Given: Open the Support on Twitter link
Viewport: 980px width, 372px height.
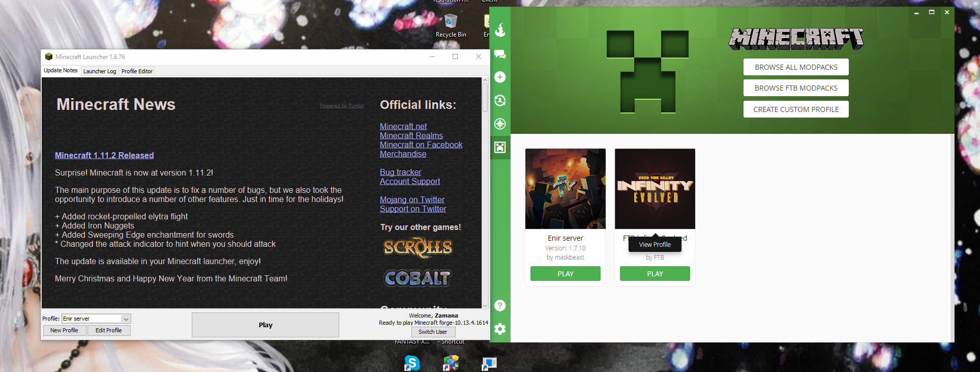Looking at the screenshot, I should pyautogui.click(x=413, y=209).
